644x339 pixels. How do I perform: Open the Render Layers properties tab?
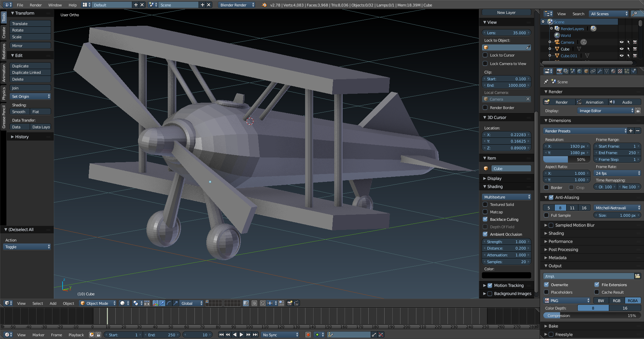pos(566,71)
